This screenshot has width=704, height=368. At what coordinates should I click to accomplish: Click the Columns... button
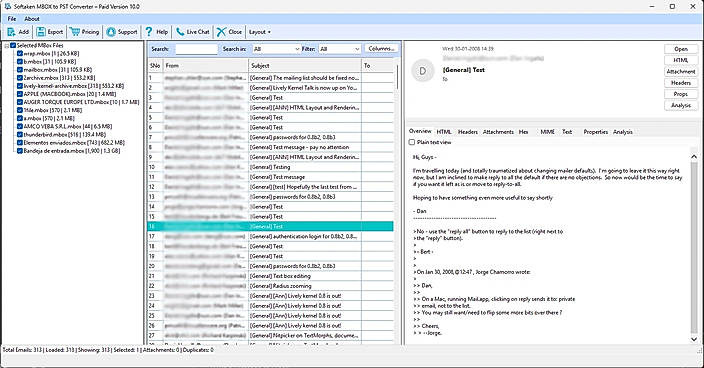click(381, 48)
